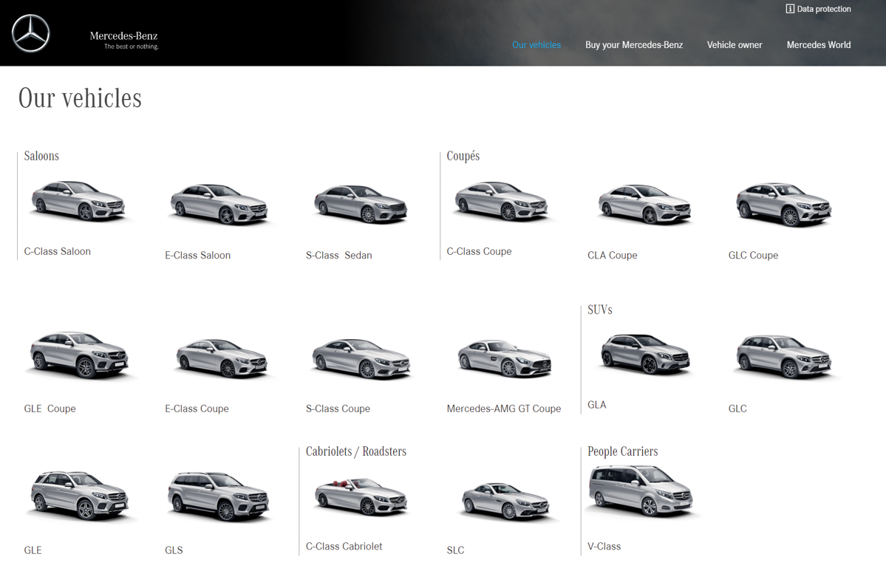The image size is (886, 588).
Task: Switch to the Buy your Mercedes-Benz tab
Action: (x=634, y=45)
